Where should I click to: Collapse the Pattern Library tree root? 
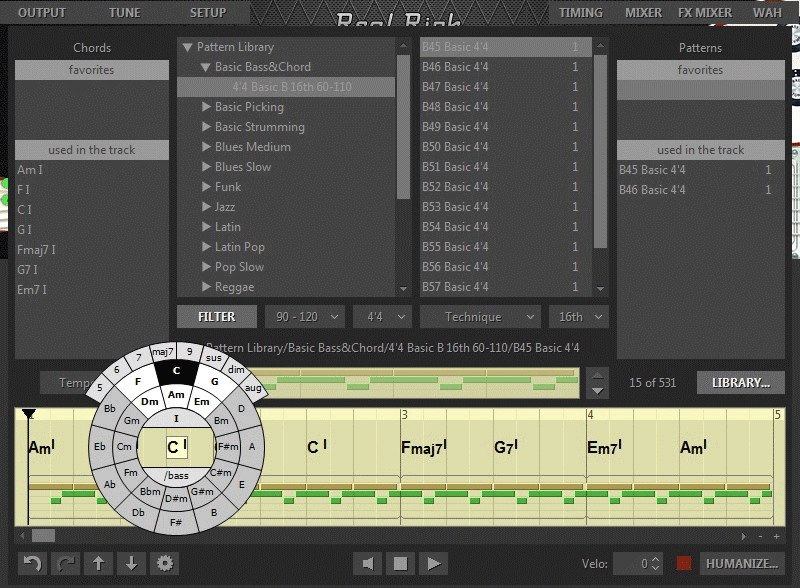click(x=187, y=47)
